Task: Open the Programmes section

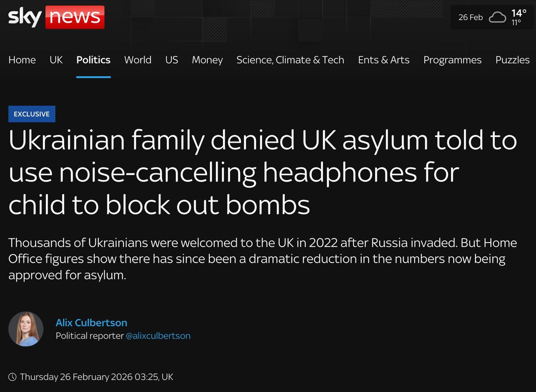Action: pos(452,60)
